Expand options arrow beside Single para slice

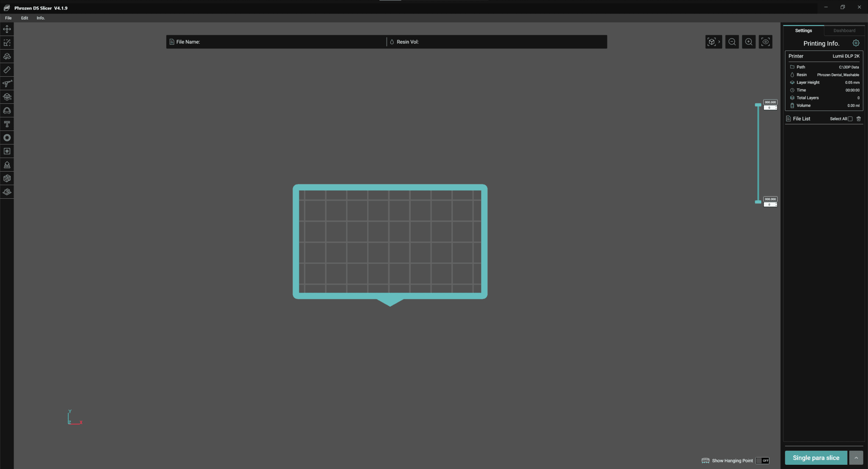856,458
